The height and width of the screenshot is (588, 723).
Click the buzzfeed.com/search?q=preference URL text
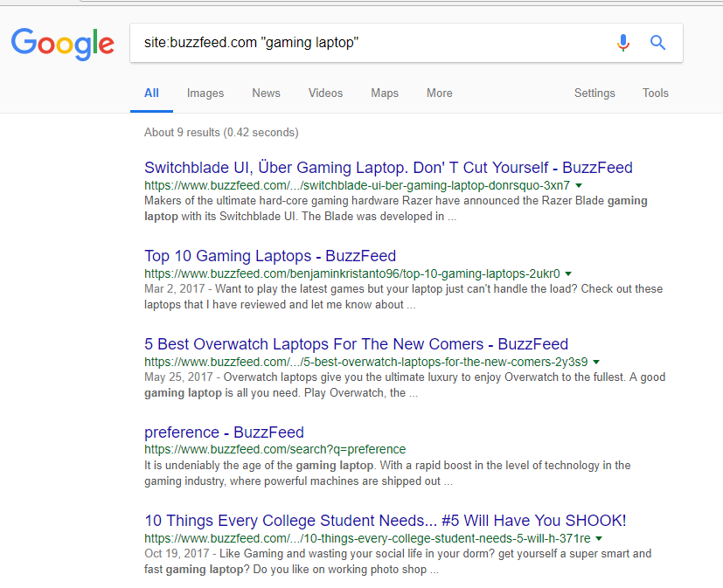[x=275, y=449]
